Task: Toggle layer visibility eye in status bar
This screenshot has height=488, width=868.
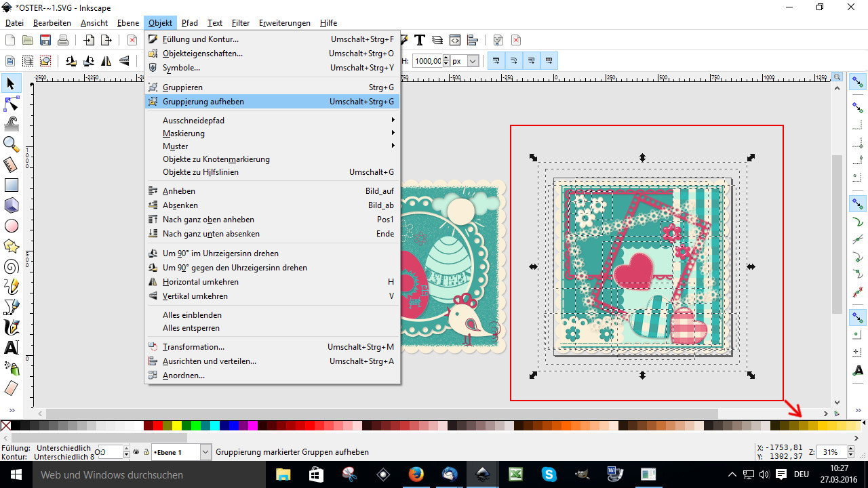Action: pyautogui.click(x=136, y=452)
